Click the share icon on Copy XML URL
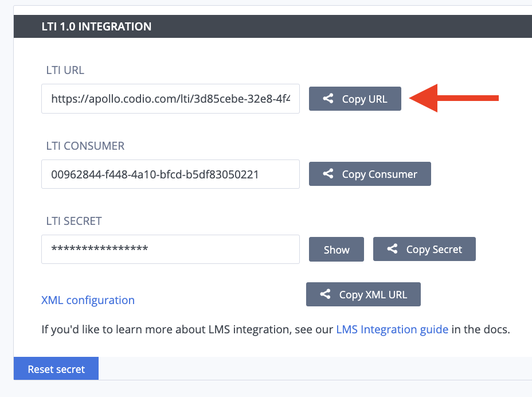This screenshot has width=532, height=397. [x=326, y=294]
